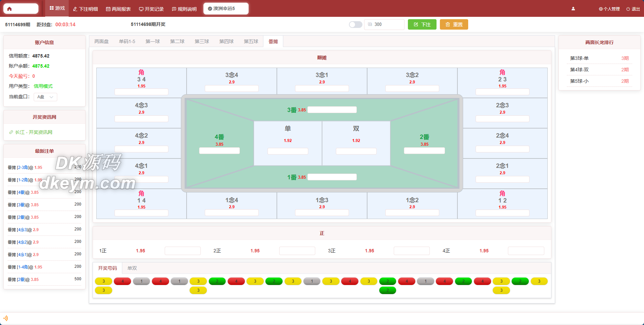Screen dimensions: 644x325
Task: Open the 游戏 menu
Action: pos(57,8)
